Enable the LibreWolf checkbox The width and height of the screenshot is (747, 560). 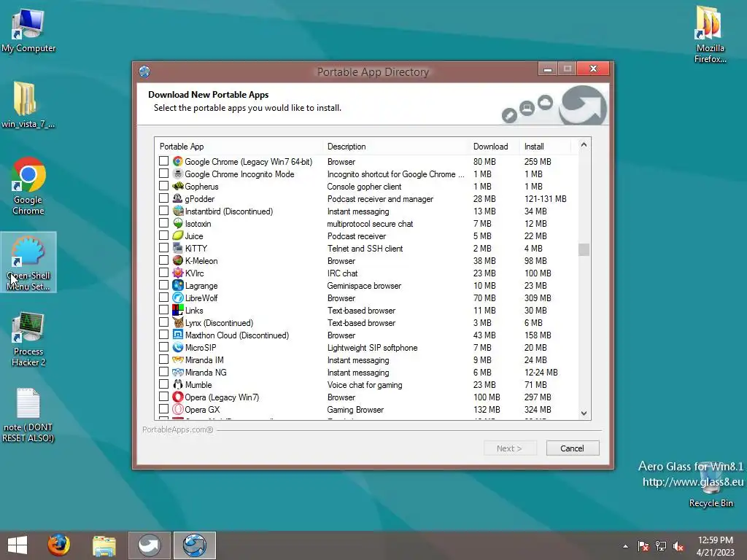coord(163,297)
